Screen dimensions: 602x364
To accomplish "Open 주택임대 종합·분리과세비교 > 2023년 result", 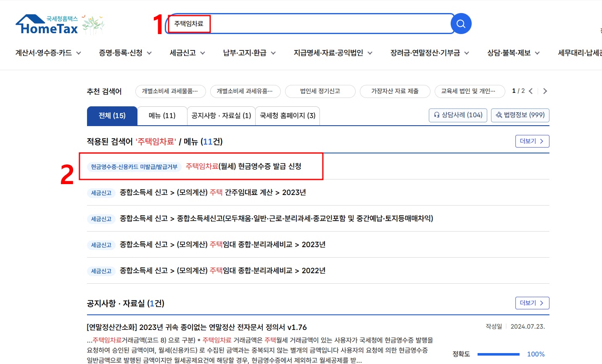I will pyautogui.click(x=223, y=245).
